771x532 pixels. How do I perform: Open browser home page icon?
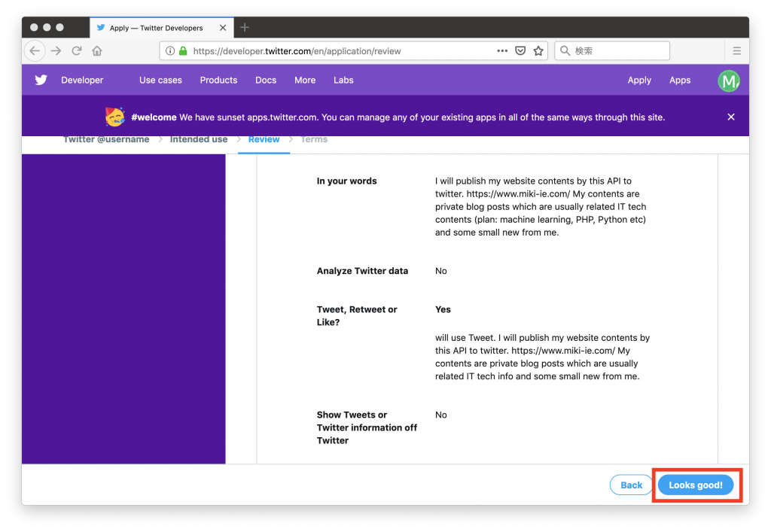pyautogui.click(x=97, y=51)
